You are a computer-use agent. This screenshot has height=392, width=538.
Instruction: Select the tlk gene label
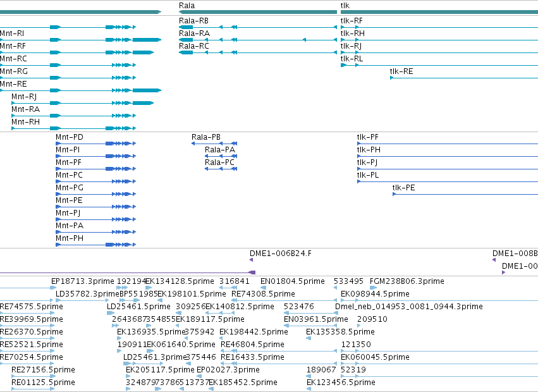(x=345, y=6)
